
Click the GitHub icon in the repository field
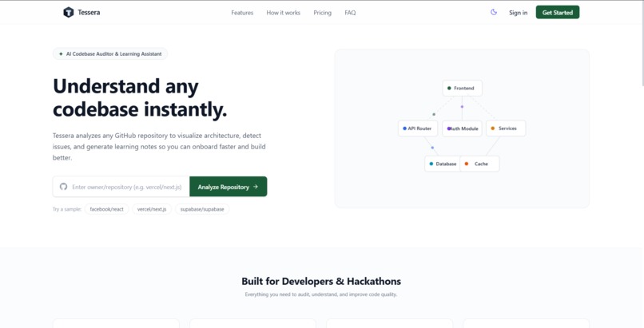pos(63,187)
